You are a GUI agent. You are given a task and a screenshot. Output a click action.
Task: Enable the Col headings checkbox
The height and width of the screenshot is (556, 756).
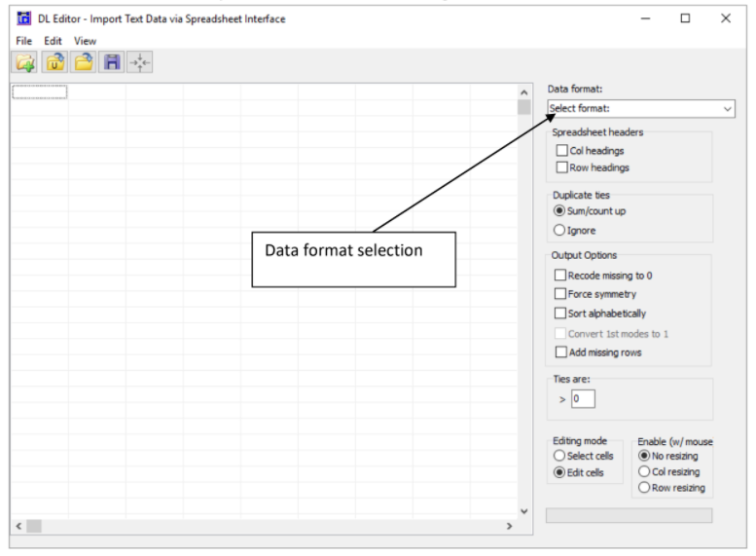tap(561, 151)
